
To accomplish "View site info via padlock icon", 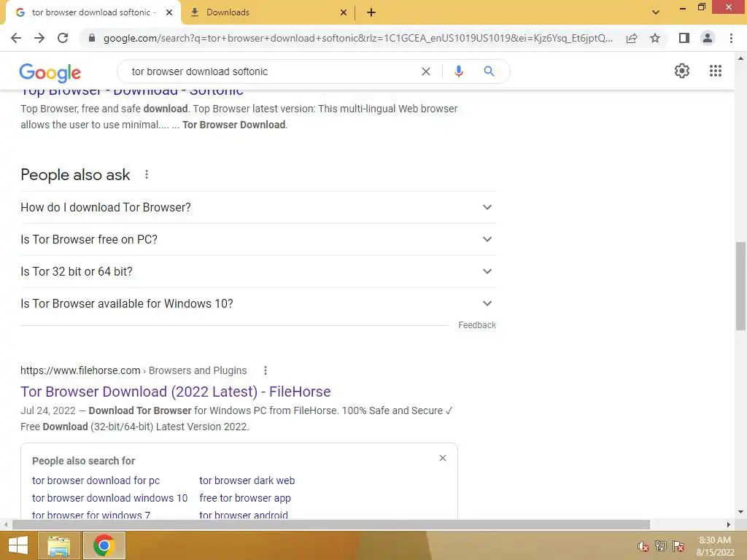I will 92,38.
